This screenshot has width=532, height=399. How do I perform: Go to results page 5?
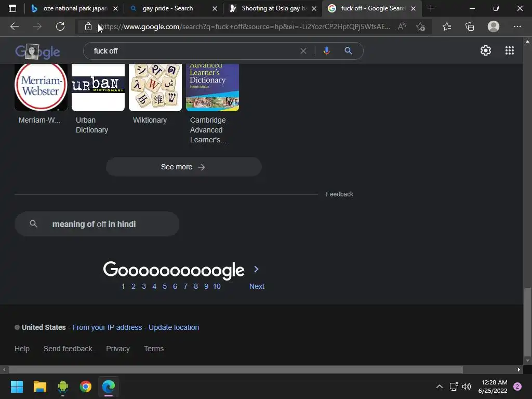pyautogui.click(x=165, y=286)
